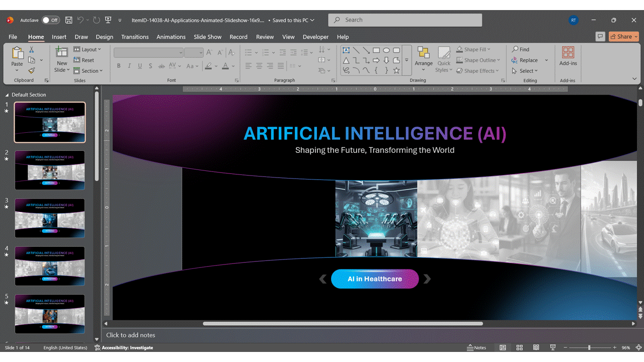
Task: Toggle the Notes pane in status bar
Action: pyautogui.click(x=476, y=347)
